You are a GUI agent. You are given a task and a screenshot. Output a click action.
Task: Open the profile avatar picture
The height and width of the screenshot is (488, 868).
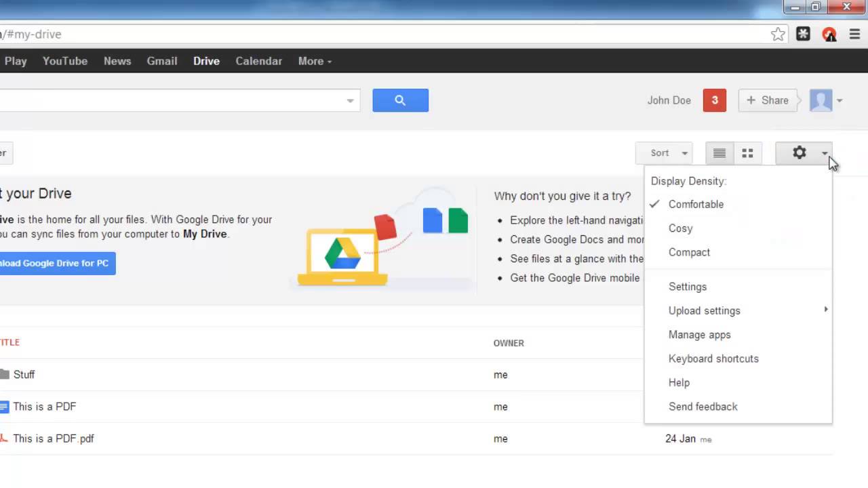pos(821,100)
